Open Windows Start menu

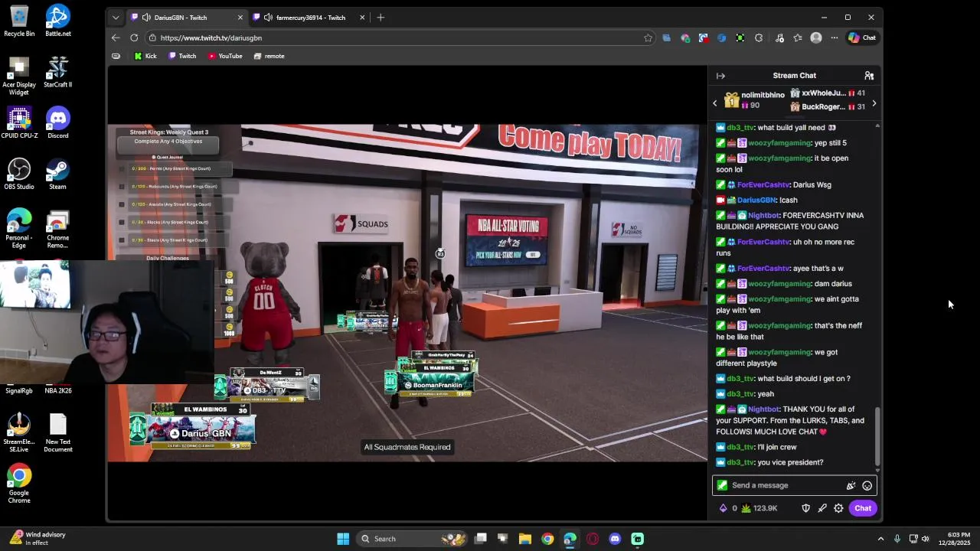[x=343, y=539]
